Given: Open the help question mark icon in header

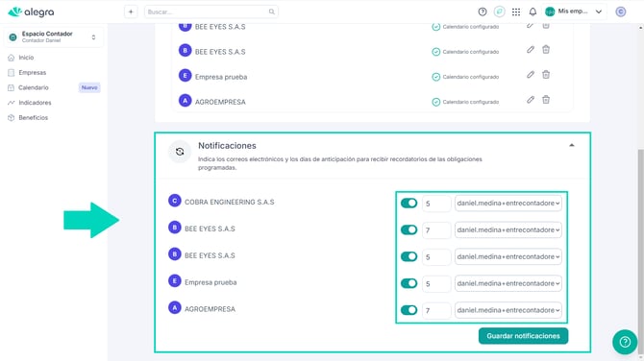Looking at the screenshot, I should [483, 12].
